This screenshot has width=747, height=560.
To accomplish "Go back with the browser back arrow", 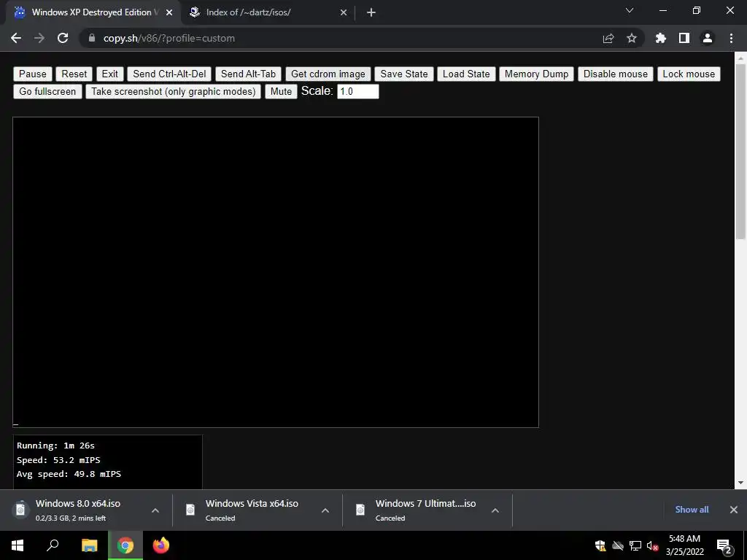I will (x=16, y=38).
